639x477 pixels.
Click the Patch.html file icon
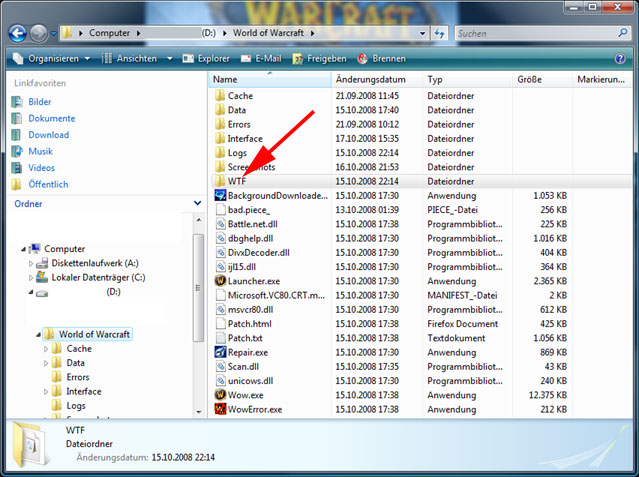220,324
